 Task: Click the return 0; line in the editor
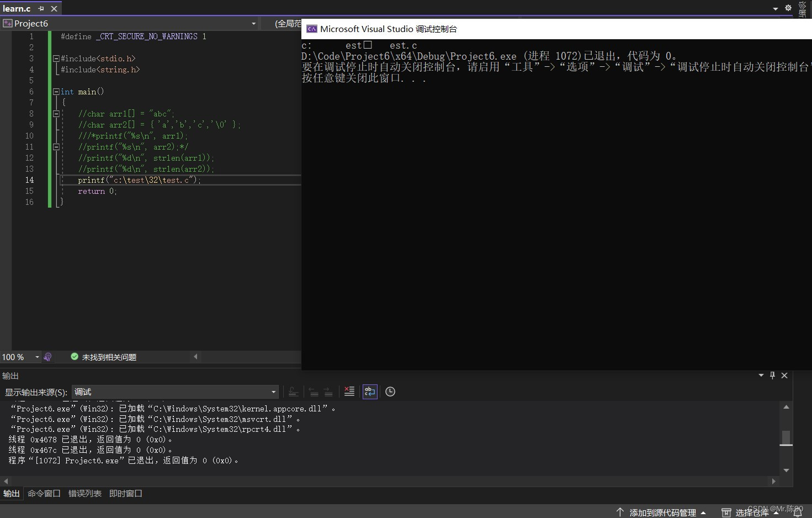point(97,191)
